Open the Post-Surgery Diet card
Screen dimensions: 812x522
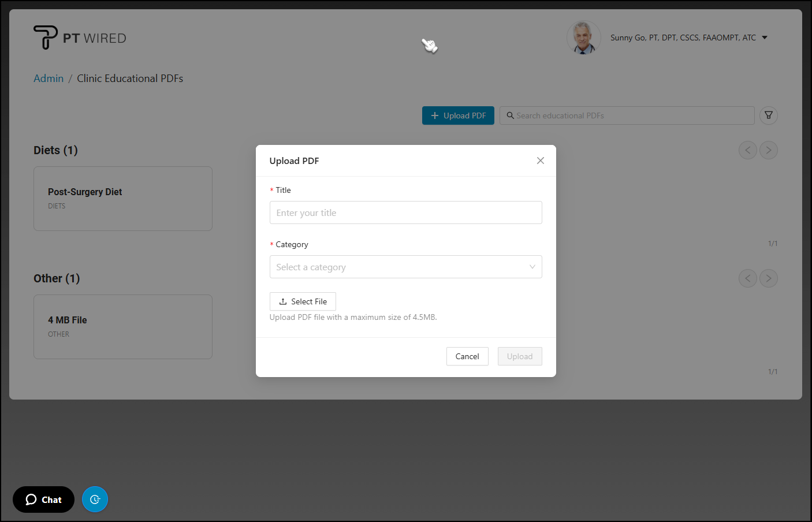pos(123,199)
